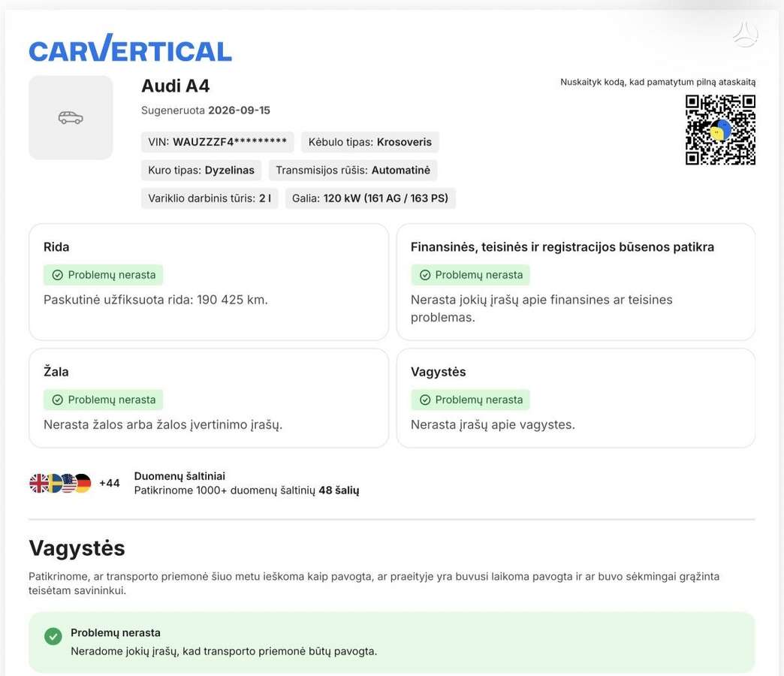Click the Galia 120 kW badge
784x676 pixels.
pos(370,198)
